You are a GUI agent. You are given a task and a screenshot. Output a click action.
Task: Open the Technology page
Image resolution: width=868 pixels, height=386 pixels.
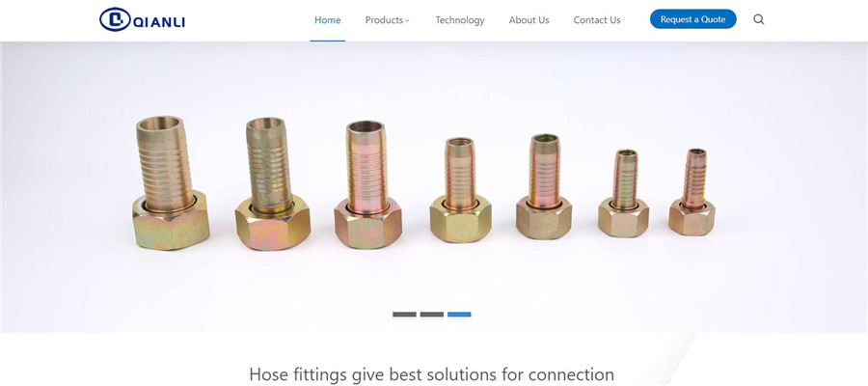[x=460, y=20]
